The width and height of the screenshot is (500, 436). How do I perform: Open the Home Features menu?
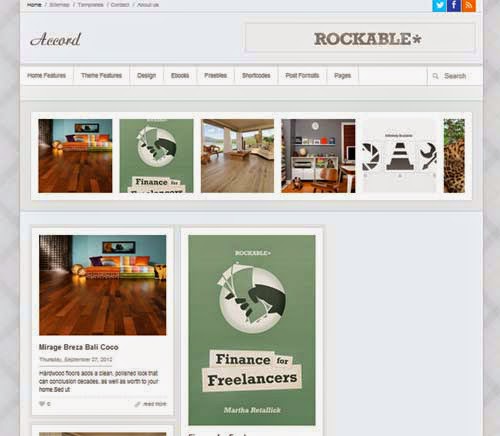tap(46, 75)
